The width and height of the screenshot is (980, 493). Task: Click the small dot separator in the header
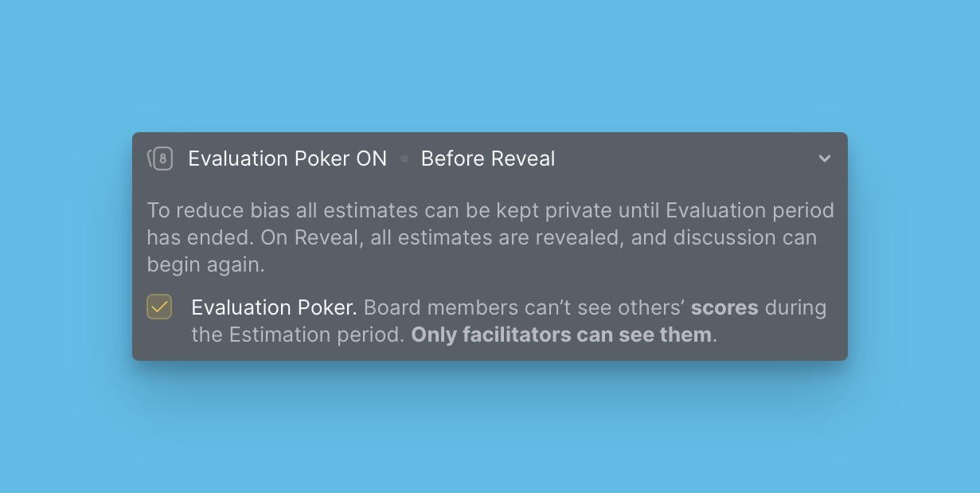404,158
